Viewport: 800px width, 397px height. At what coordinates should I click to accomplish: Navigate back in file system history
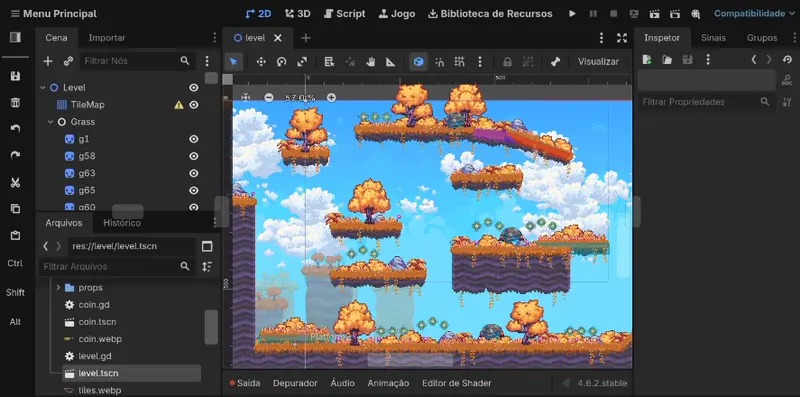[x=45, y=246]
